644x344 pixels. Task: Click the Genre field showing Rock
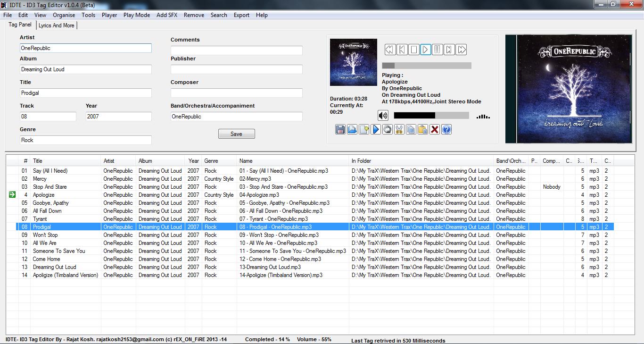86,140
